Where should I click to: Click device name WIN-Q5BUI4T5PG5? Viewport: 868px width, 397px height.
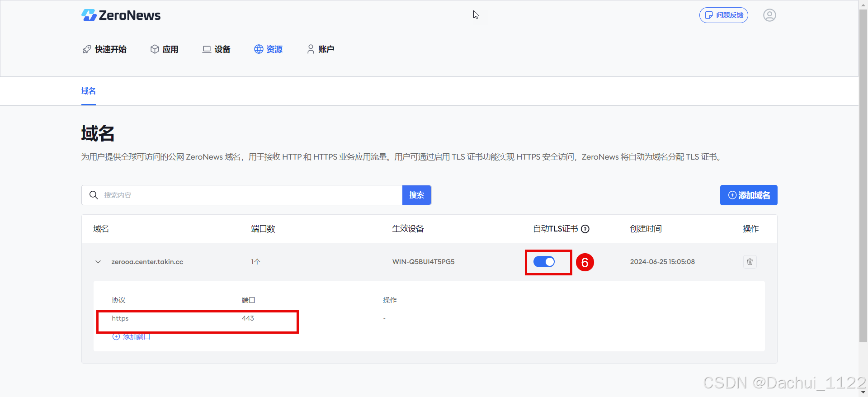tap(424, 262)
